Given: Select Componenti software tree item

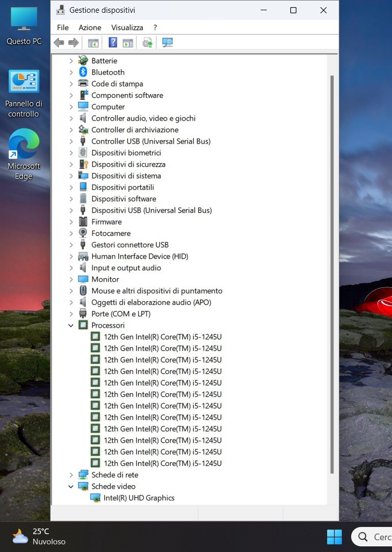Looking at the screenshot, I should (127, 95).
